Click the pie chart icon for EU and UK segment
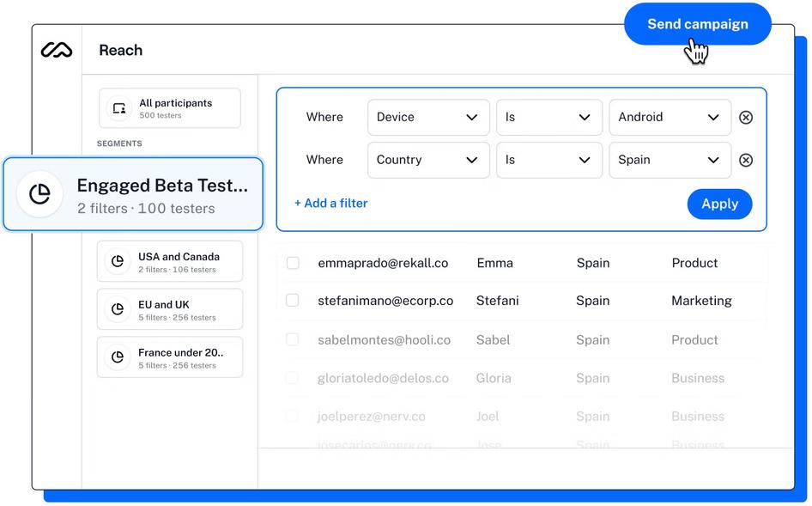The image size is (812, 506). pos(118,308)
